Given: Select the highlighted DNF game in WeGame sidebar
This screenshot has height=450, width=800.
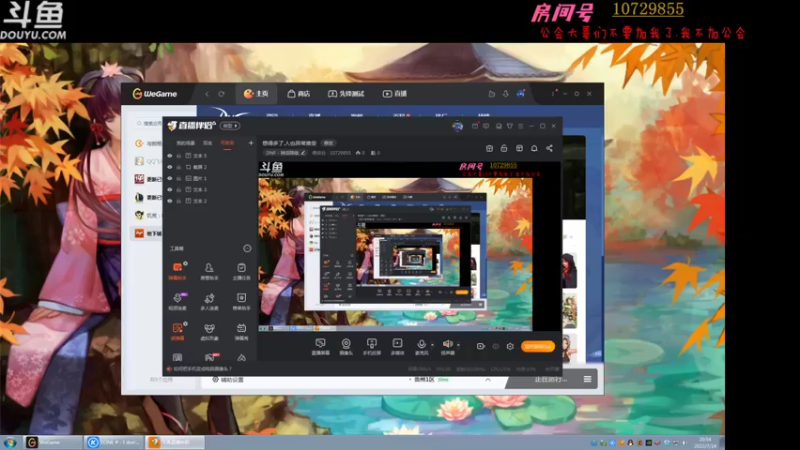Looking at the screenshot, I should point(147,233).
